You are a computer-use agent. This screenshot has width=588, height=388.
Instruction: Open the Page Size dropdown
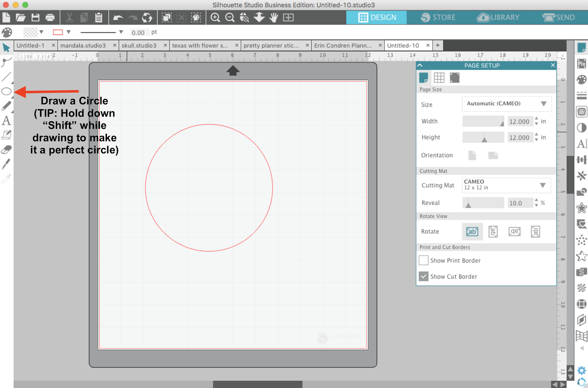pyautogui.click(x=507, y=104)
